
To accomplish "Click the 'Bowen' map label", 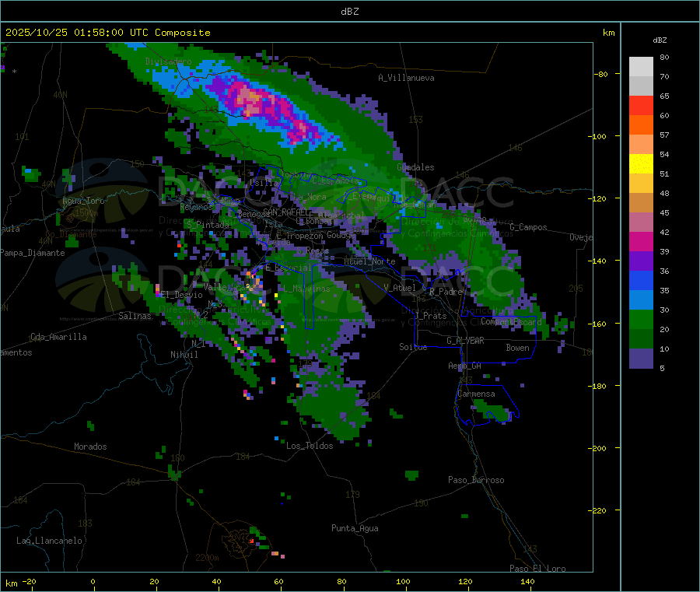I will pyautogui.click(x=517, y=348).
